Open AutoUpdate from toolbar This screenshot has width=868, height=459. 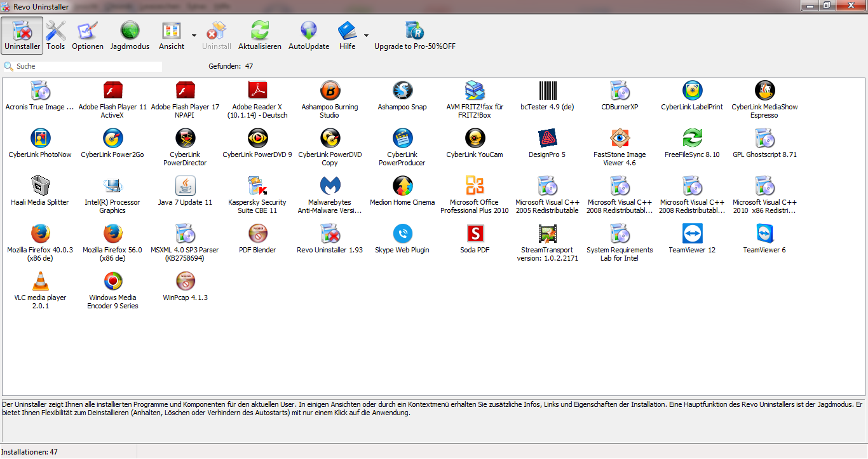pos(309,36)
